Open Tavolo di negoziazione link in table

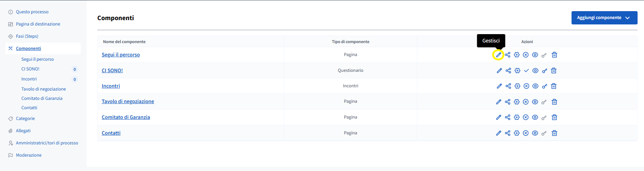tap(128, 101)
